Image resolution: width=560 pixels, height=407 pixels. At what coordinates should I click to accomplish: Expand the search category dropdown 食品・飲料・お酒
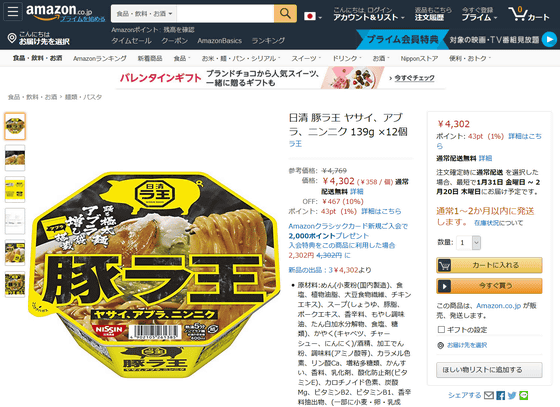(x=144, y=14)
